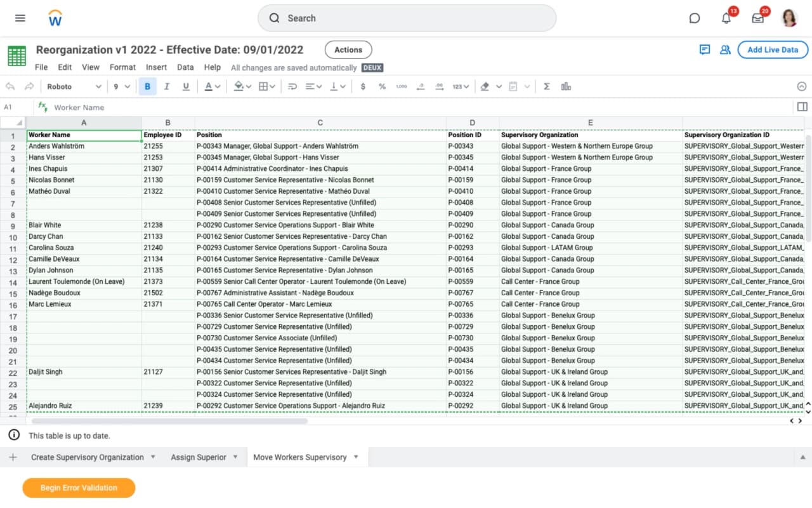The image size is (812, 508).
Task: Apply percent number format
Action: click(382, 86)
